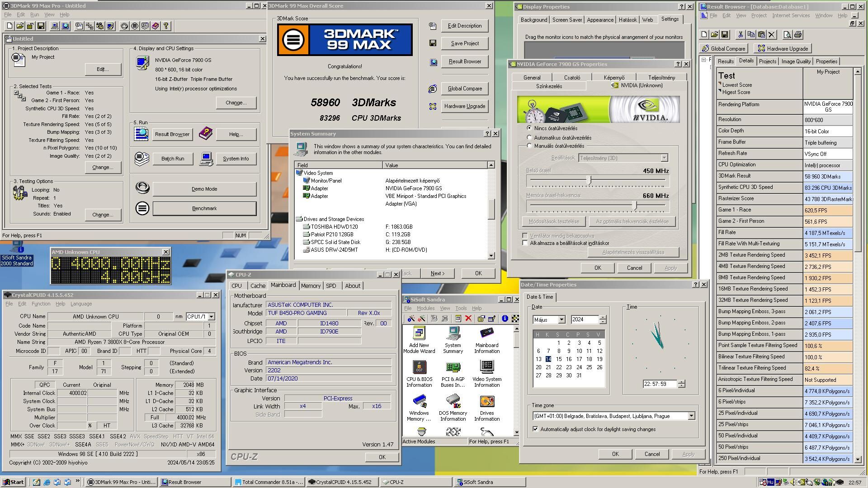Click the Batch Run button
This screenshot has height=488, width=868.
[173, 159]
